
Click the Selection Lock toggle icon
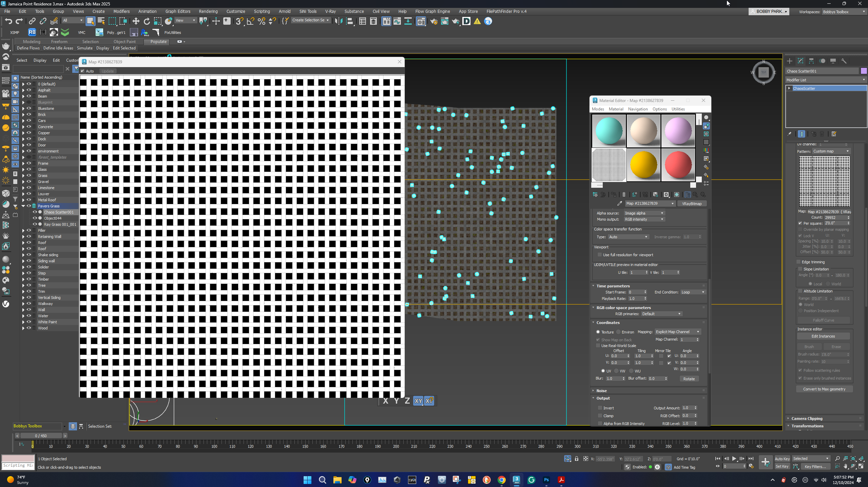pos(577,459)
